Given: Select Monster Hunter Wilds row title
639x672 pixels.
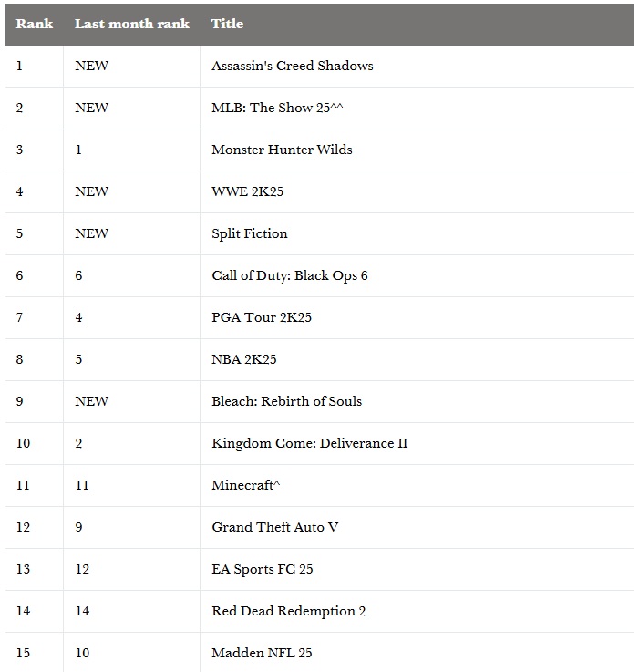Looking at the screenshot, I should (x=282, y=150).
